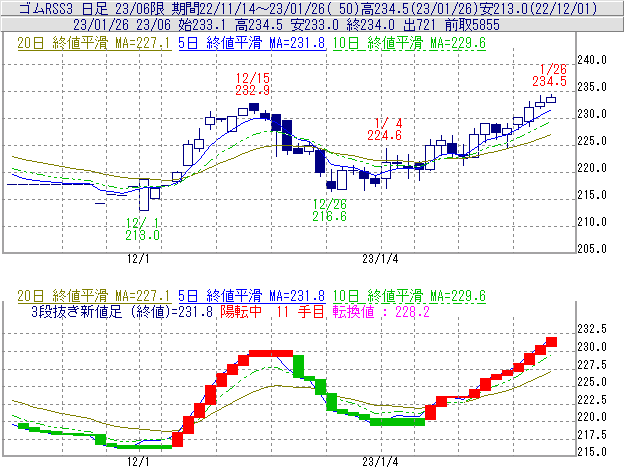Click the lower chart's 20日 終値平滑 MA=227.1 legend

(x=94, y=296)
